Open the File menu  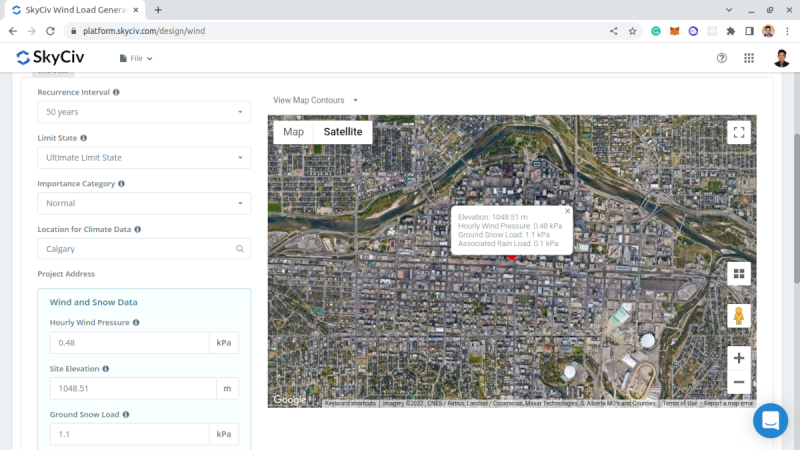click(136, 58)
